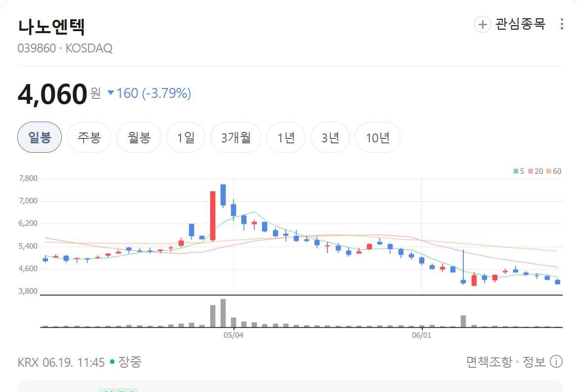Image resolution: width=577 pixels, height=392 pixels.
Task: Click the green 5-day moving average legend
Action: (x=519, y=171)
